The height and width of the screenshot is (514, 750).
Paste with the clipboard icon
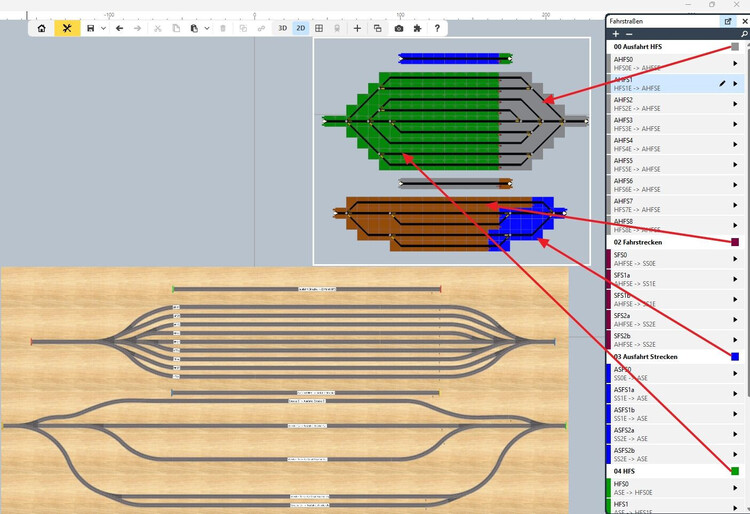194,28
